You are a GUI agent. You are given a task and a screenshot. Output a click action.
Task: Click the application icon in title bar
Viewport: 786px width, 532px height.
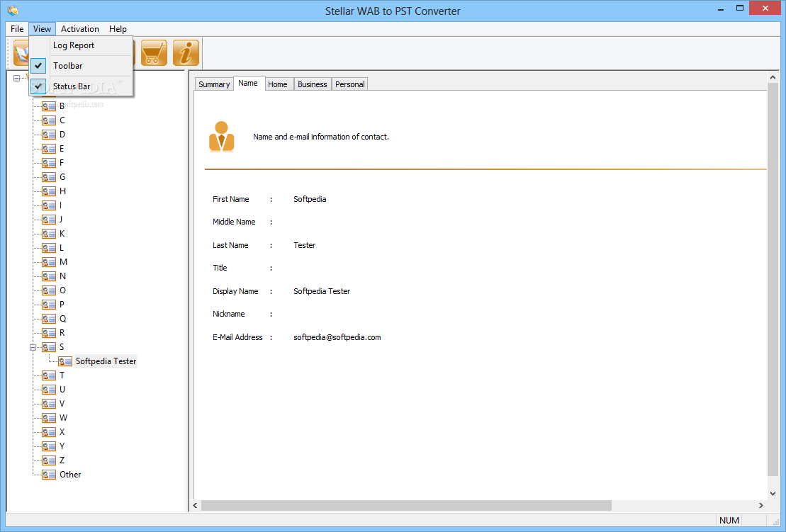[13, 10]
